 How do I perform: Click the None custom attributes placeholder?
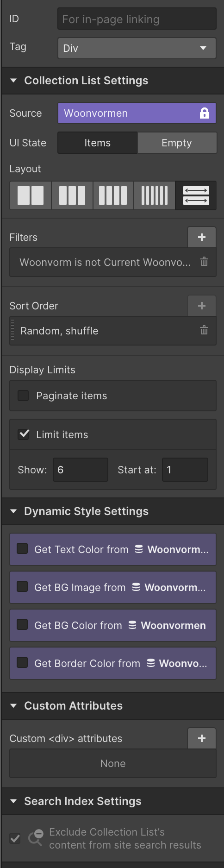click(x=113, y=763)
